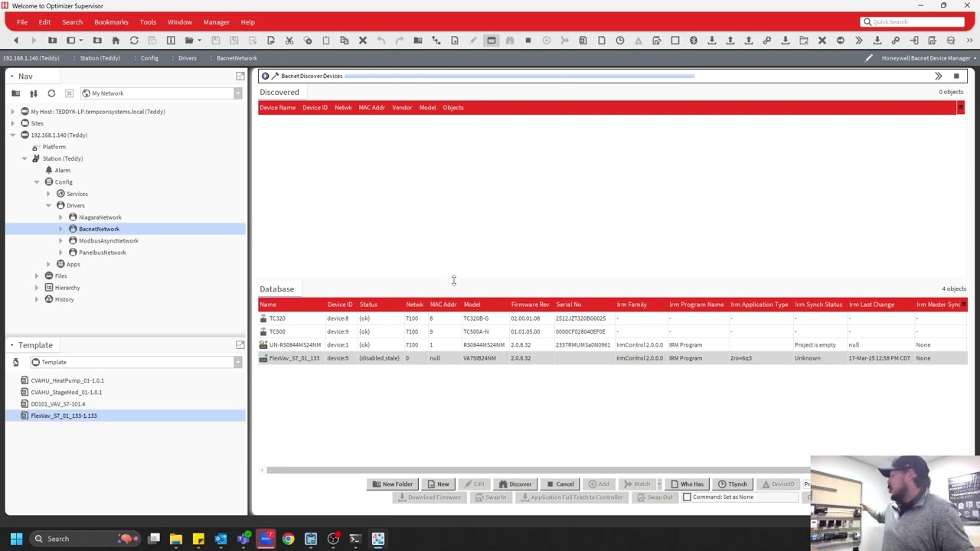The image size is (980, 551).
Task: Open the Bookmarks menu
Action: [111, 22]
